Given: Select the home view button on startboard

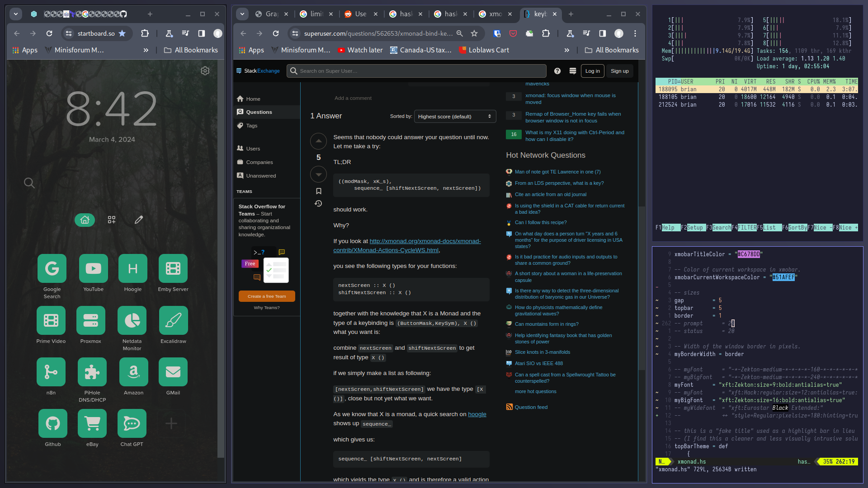Looking at the screenshot, I should click(x=85, y=220).
